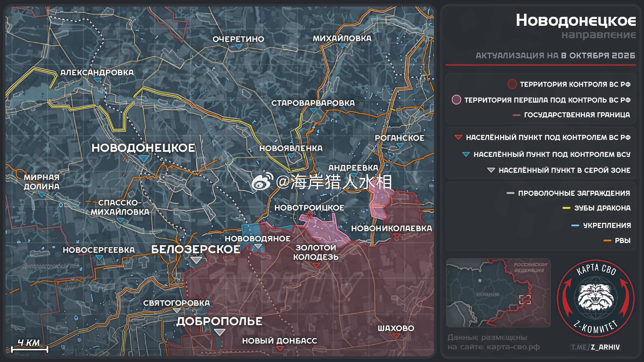Click the Государственная граница legend entry

click(572, 115)
